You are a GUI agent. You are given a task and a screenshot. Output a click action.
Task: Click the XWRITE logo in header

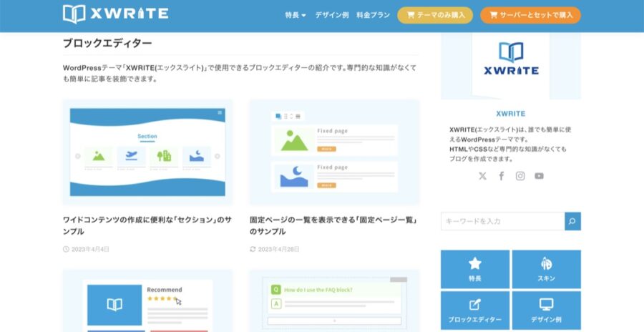point(115,14)
